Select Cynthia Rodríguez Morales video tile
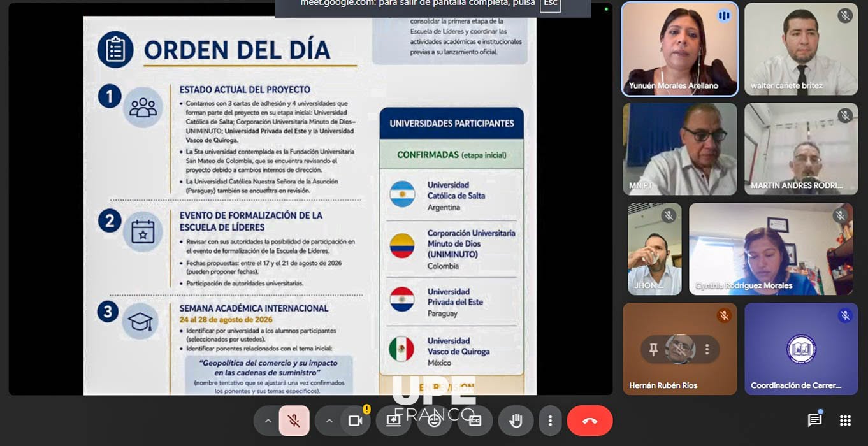The image size is (868, 446). pos(771,249)
